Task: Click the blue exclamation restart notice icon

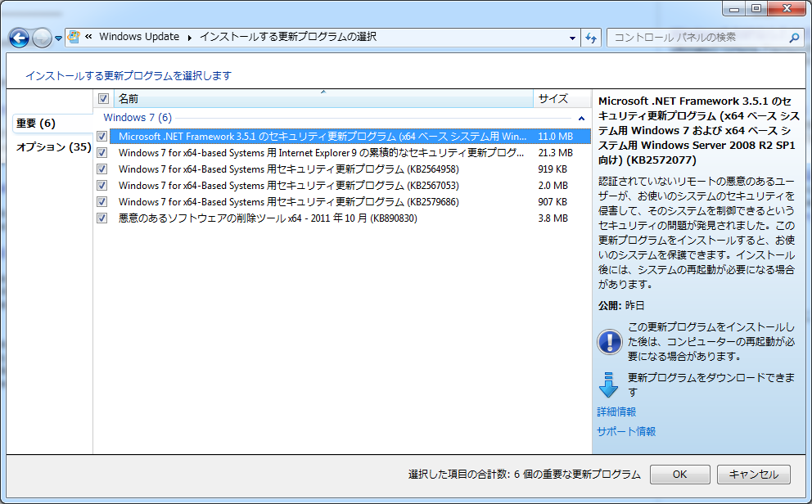Action: point(610,341)
